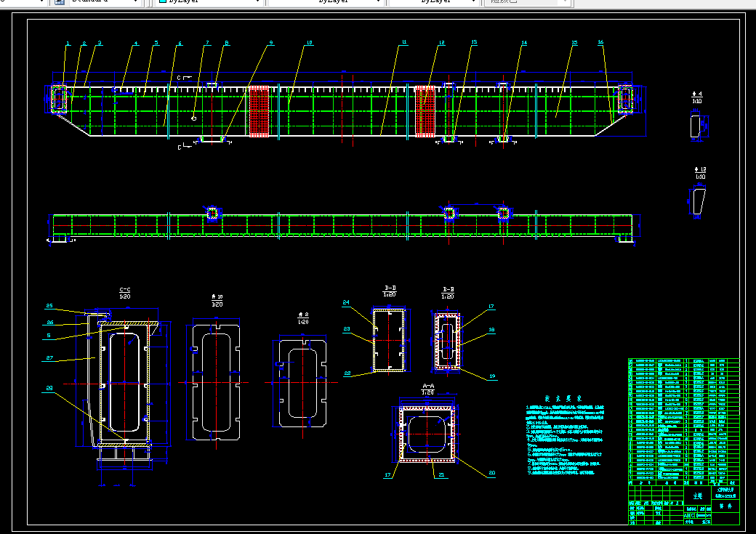Select part callout label 7
The width and height of the screenshot is (756, 534).
[x=207, y=44]
